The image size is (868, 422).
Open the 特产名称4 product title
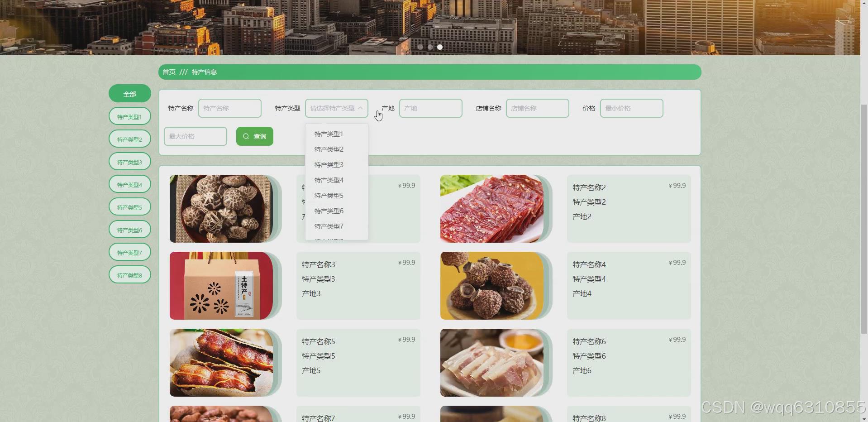click(x=589, y=264)
